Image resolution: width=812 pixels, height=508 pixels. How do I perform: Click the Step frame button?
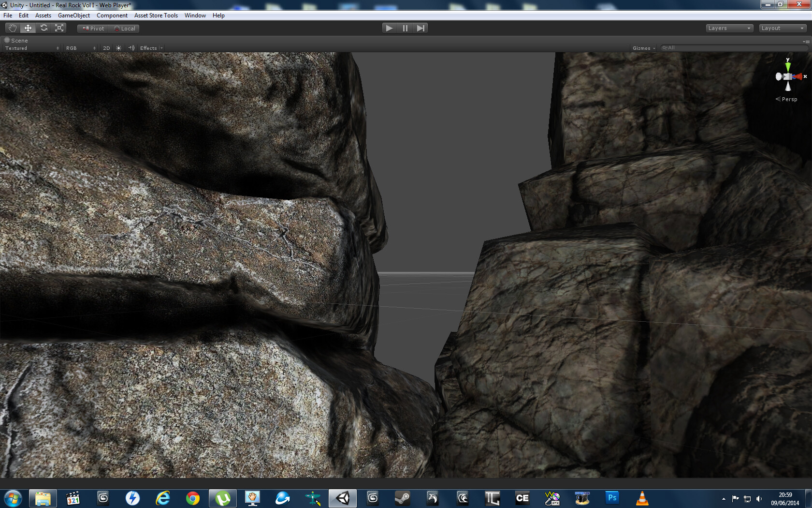420,28
